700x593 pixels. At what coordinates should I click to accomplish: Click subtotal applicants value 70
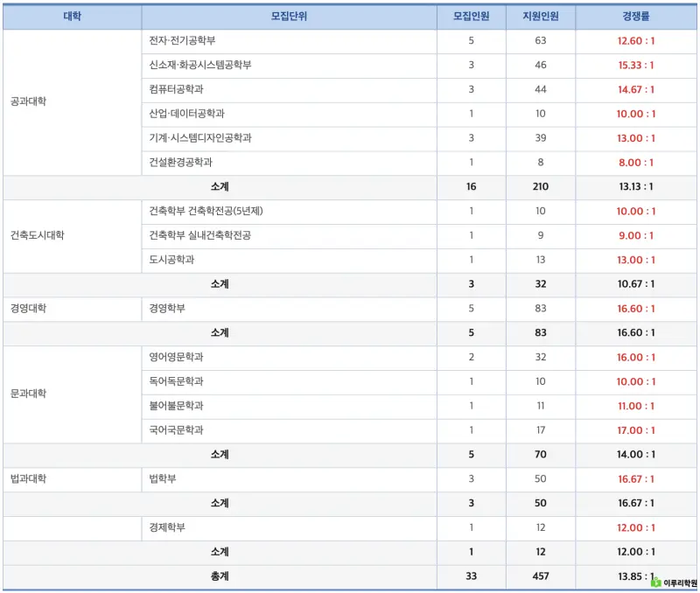click(541, 455)
